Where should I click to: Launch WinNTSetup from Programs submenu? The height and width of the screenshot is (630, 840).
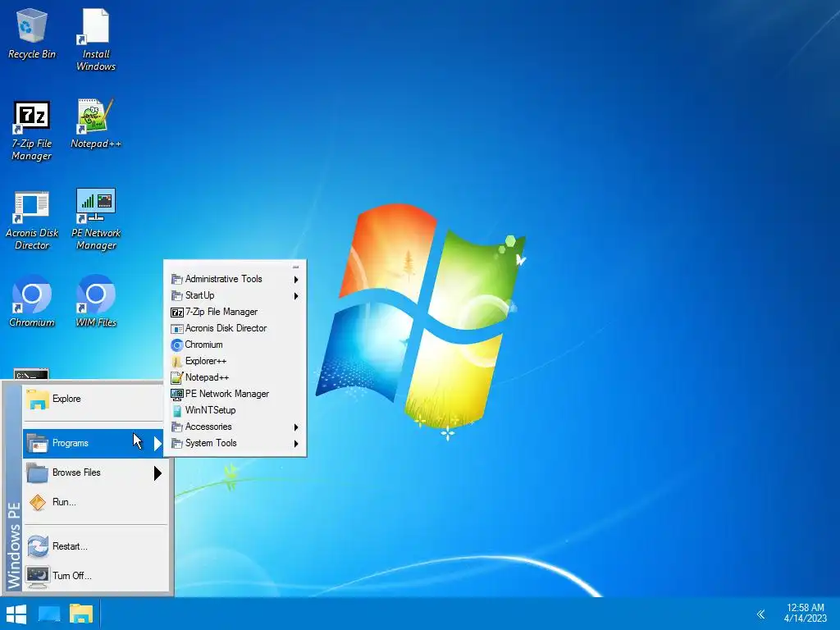235,410
